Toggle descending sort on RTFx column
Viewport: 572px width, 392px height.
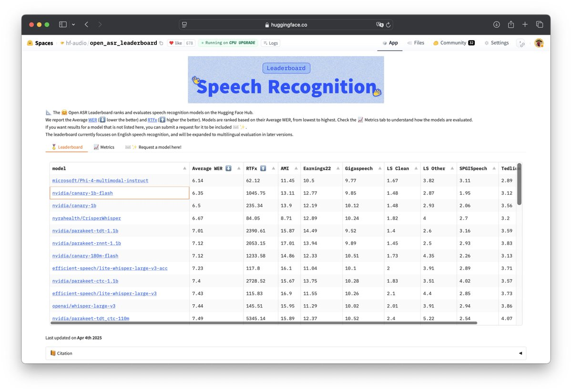(274, 168)
